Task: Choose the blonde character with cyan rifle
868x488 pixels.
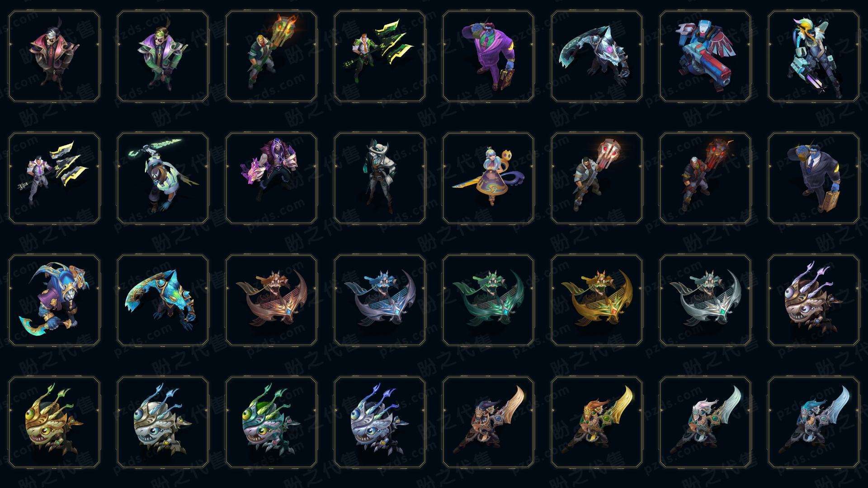Action: 814,56
